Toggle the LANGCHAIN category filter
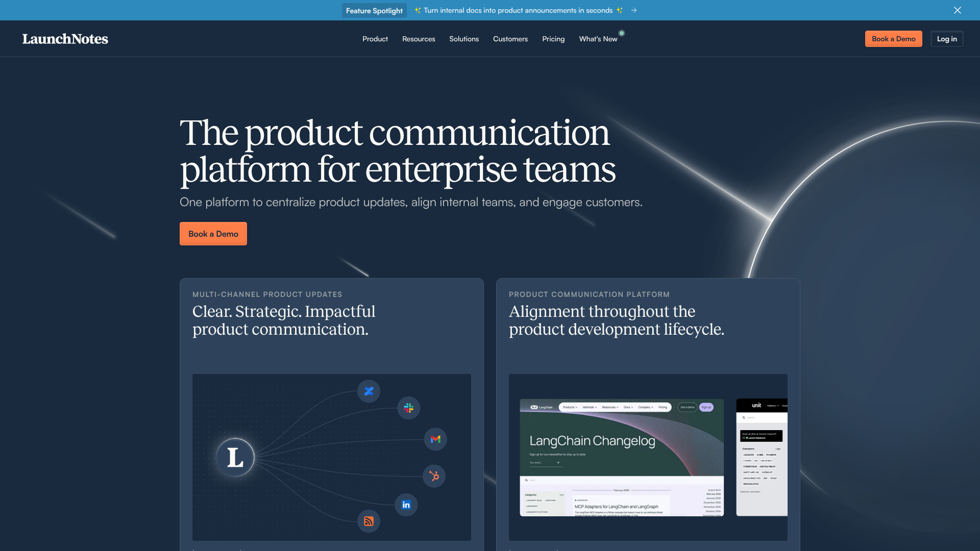 (550, 500)
